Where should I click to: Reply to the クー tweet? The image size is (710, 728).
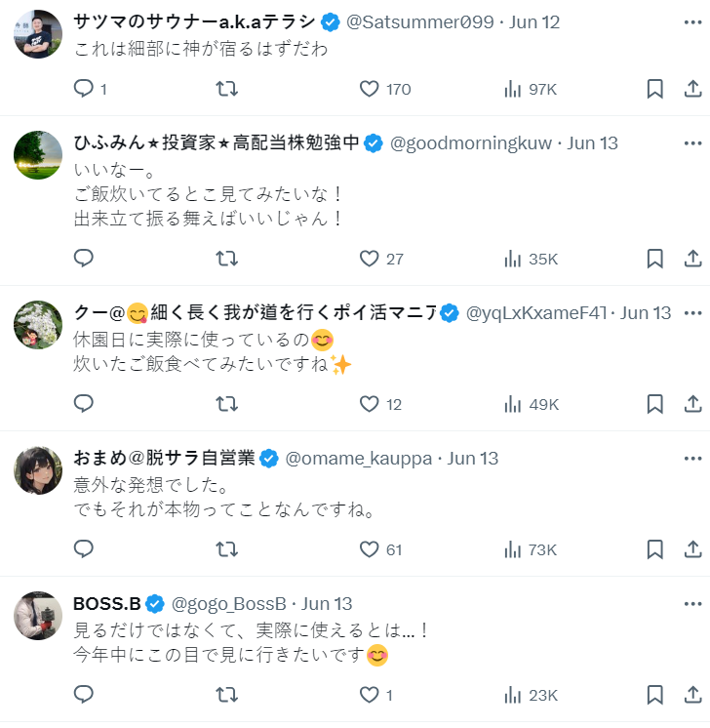point(84,404)
